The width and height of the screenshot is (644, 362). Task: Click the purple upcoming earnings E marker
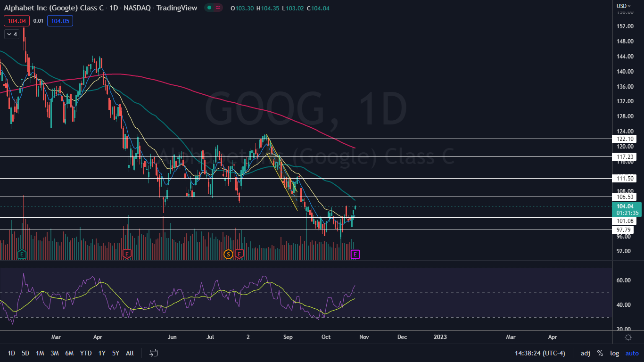click(355, 254)
